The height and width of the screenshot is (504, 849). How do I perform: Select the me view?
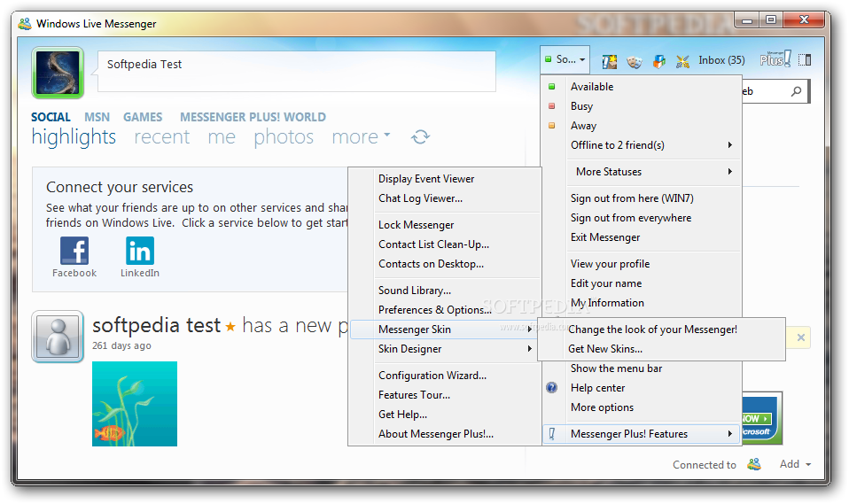(x=222, y=137)
